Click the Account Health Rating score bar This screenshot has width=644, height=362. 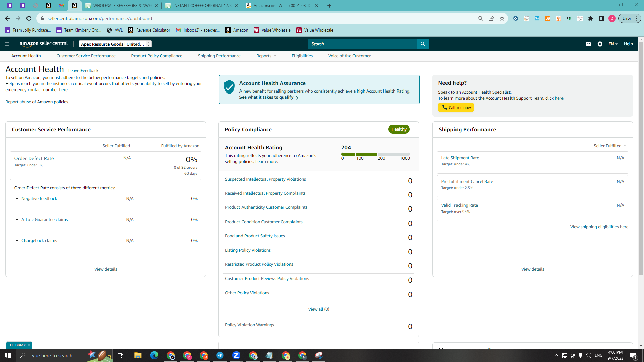coord(375,154)
